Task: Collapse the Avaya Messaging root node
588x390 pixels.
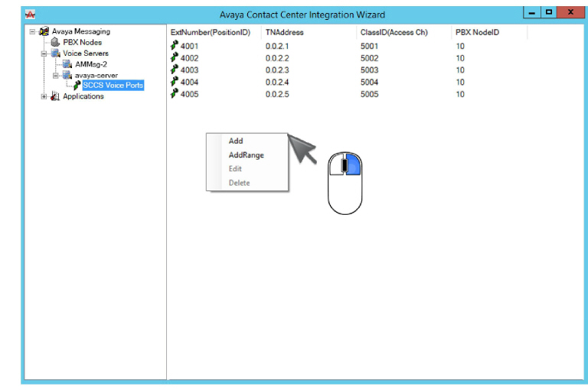Action: pos(33,32)
